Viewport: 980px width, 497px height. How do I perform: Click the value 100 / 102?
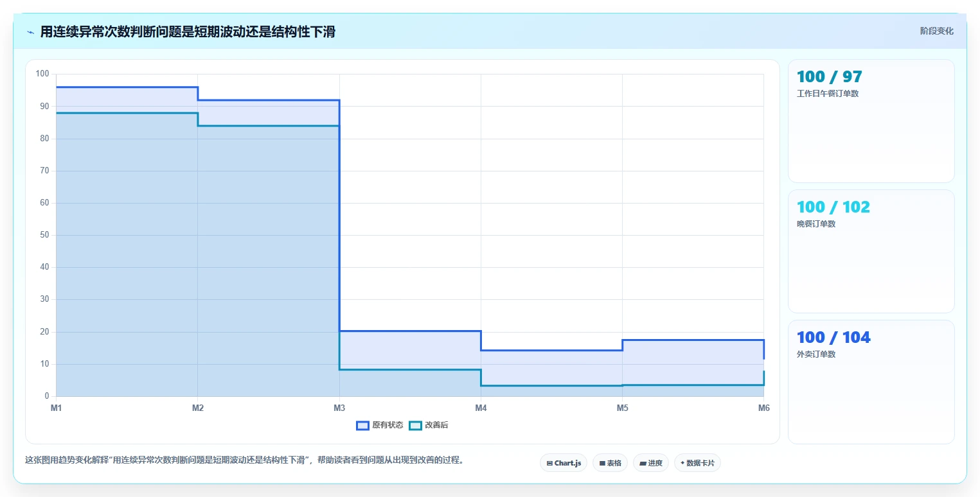coord(833,207)
